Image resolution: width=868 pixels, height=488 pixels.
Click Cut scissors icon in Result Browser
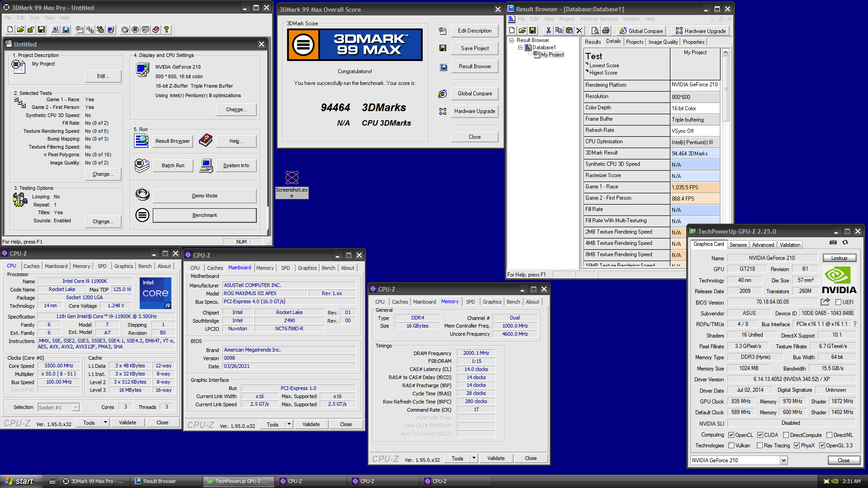click(548, 31)
